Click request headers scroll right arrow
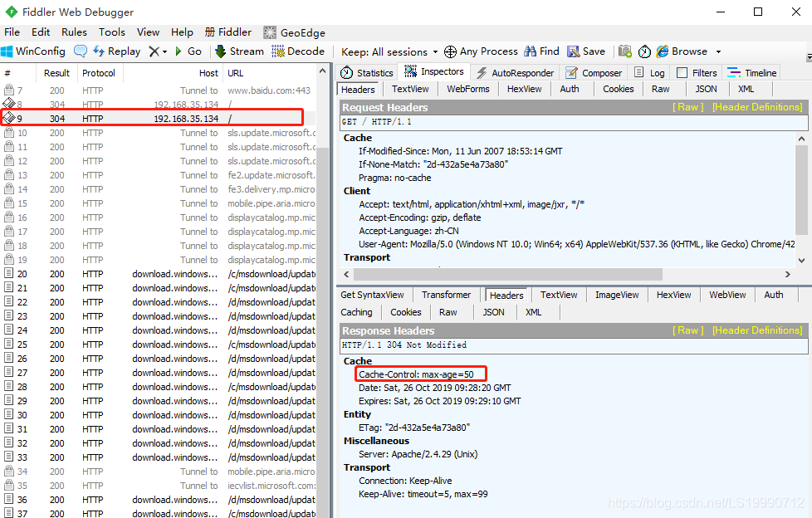The image size is (812, 518). point(788,274)
